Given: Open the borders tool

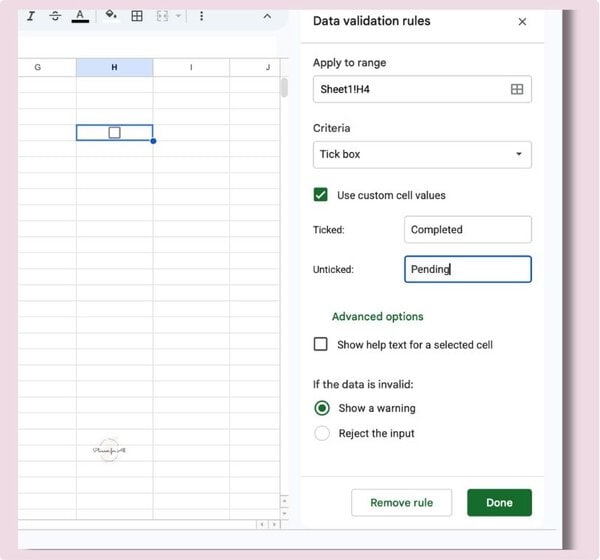Looking at the screenshot, I should tap(137, 16).
